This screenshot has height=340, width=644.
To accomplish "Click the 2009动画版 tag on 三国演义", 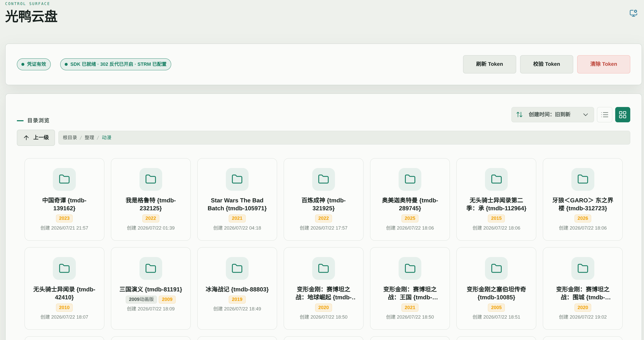I will click(x=141, y=299).
